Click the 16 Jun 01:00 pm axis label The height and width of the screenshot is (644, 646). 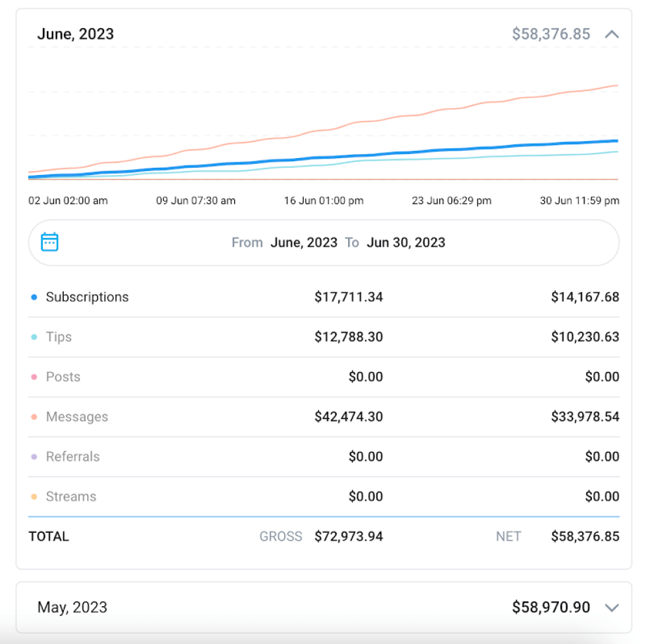[324, 200]
